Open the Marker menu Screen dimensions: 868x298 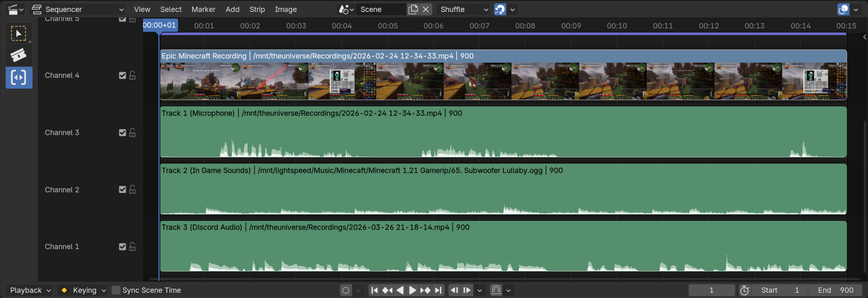click(x=203, y=9)
